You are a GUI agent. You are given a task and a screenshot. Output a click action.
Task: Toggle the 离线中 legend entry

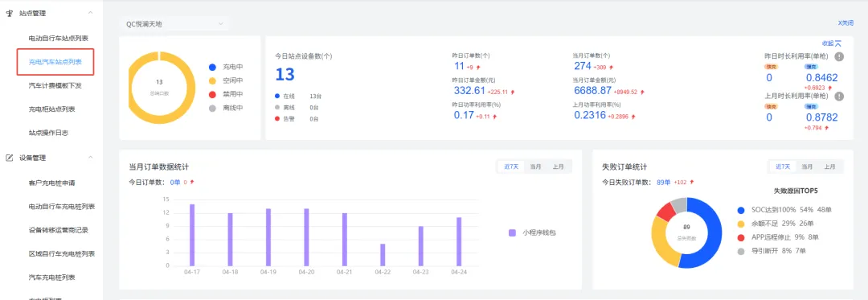point(226,109)
